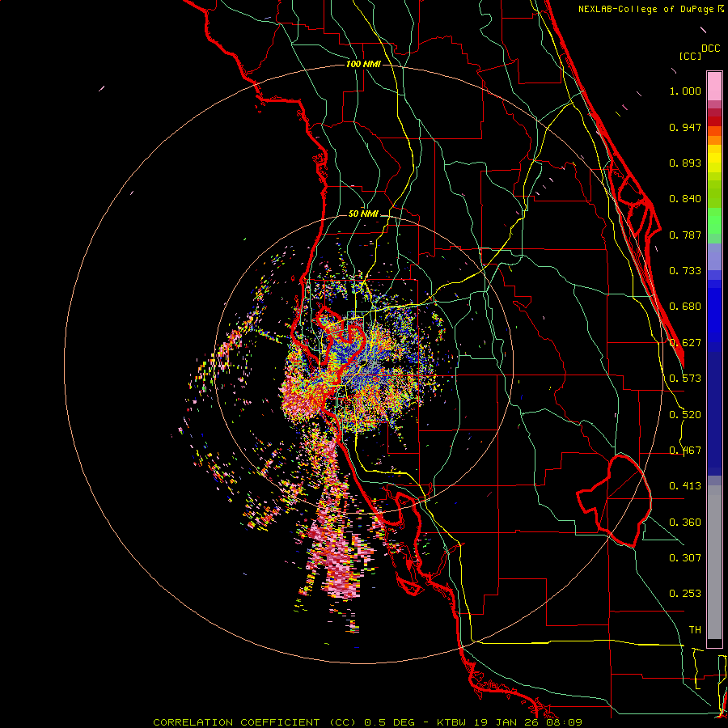Click the [CC] units label
This screenshot has height=728, width=728.
690,56
